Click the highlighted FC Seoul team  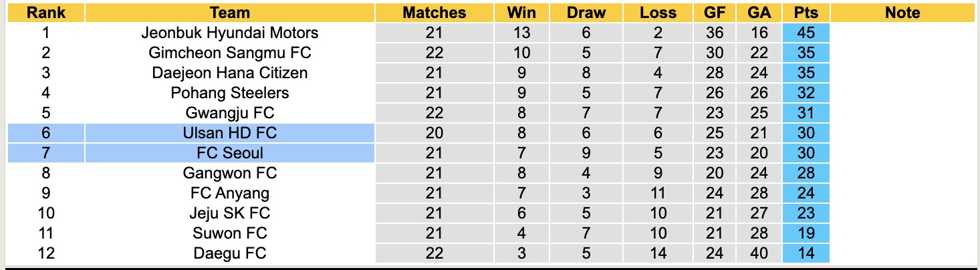(x=229, y=153)
